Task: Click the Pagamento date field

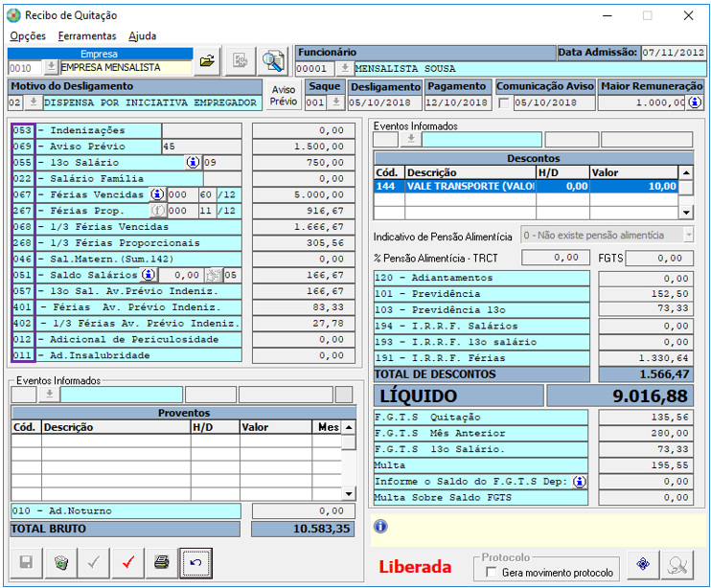Action: 457,102
